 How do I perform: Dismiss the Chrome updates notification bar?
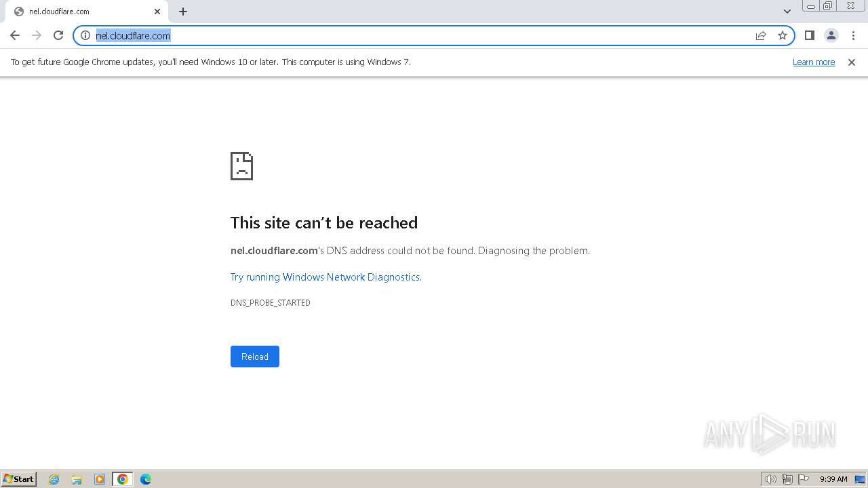point(852,62)
